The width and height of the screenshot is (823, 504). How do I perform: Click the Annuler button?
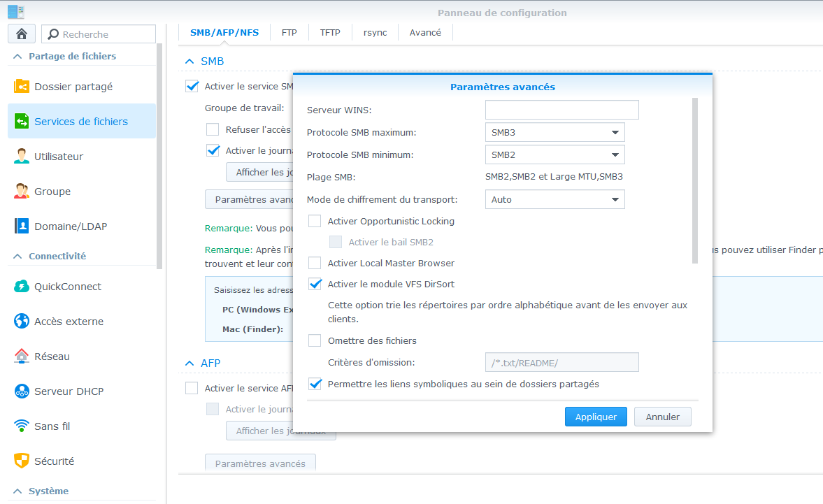click(662, 417)
